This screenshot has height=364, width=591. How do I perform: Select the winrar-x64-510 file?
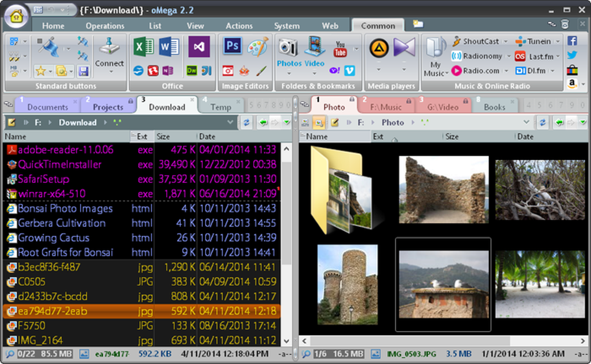pos(142,194)
